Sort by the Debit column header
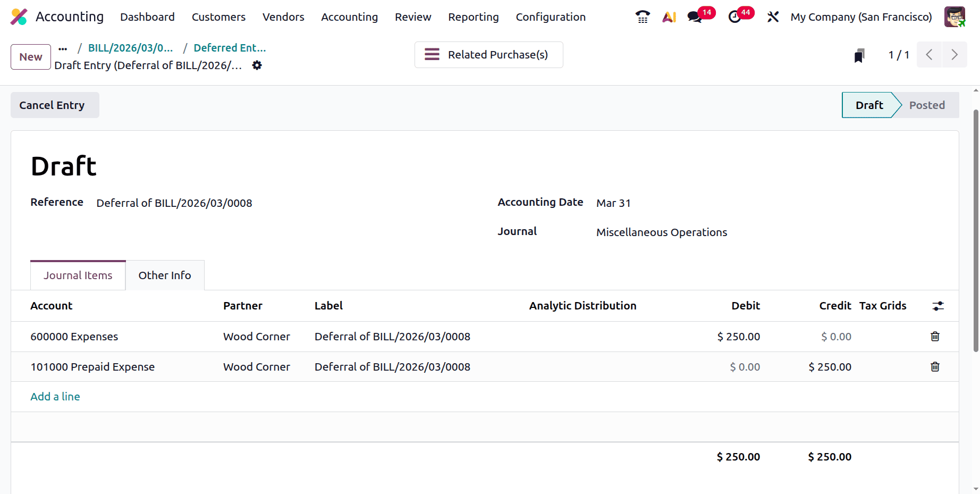This screenshot has width=980, height=494. click(746, 306)
